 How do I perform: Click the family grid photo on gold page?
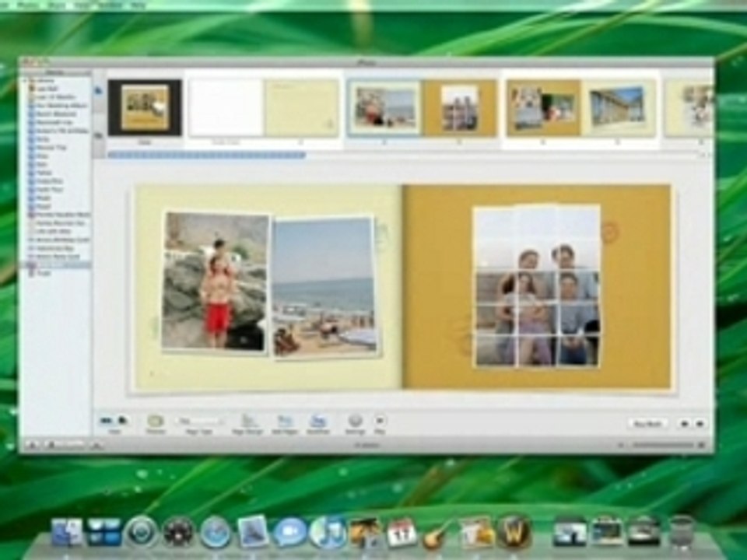[537, 285]
